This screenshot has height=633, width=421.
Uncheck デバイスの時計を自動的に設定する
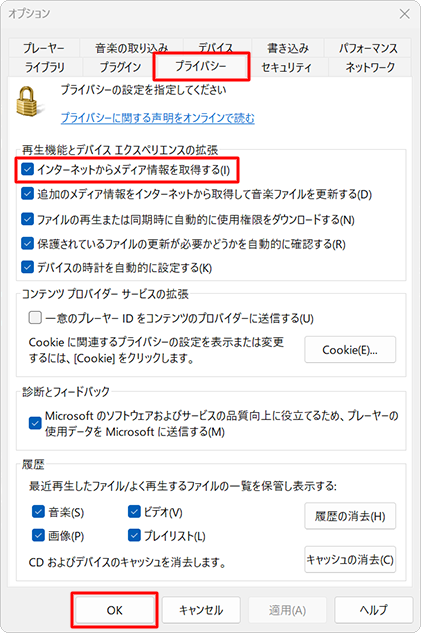27,267
